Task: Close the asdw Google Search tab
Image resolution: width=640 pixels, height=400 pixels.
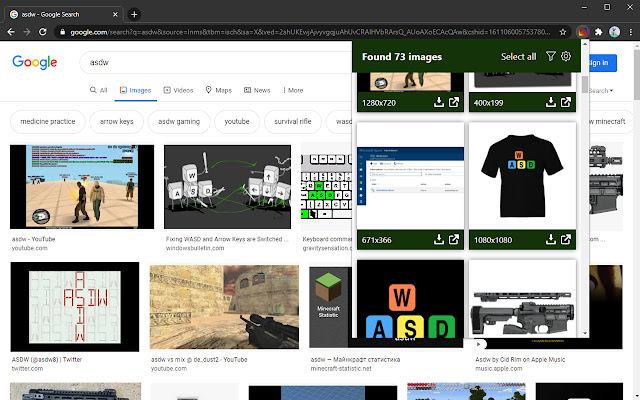Action: 115,14
